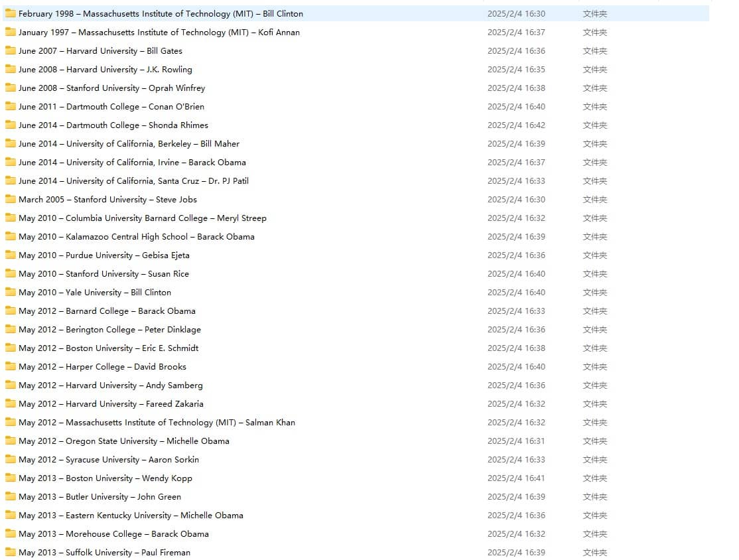Click folder icon for Dartmouth Shonda Rhimes
This screenshot has width=739, height=560.
click(11, 125)
